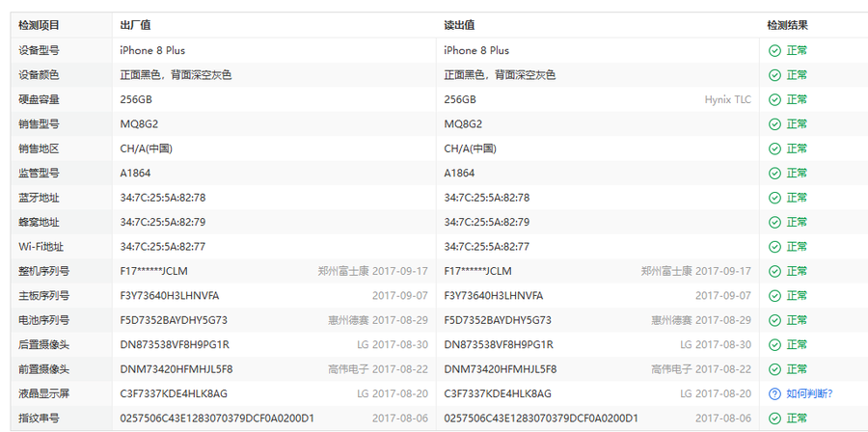
Task: Click the green check icon in the 前置摄像头 row
Action: [x=774, y=369]
